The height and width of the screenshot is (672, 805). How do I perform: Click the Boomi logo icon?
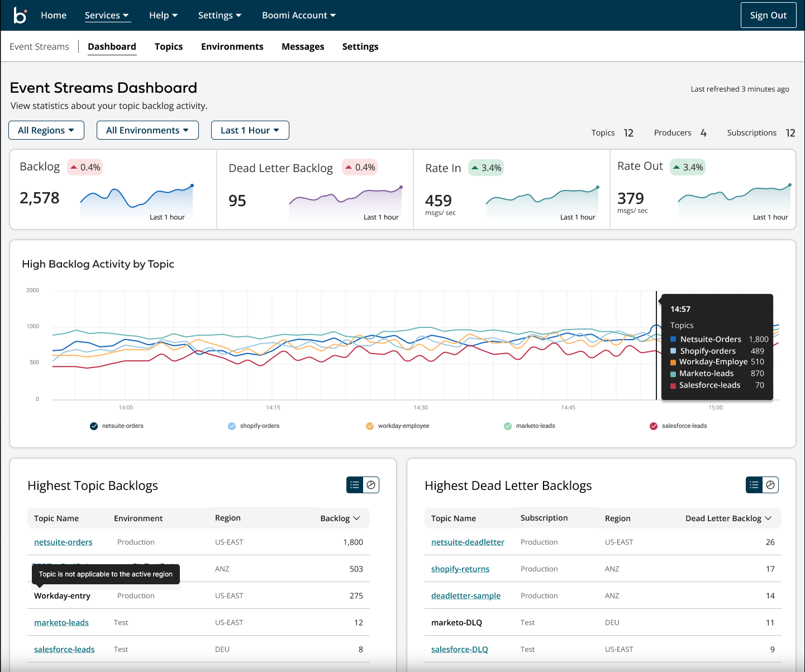coord(20,15)
